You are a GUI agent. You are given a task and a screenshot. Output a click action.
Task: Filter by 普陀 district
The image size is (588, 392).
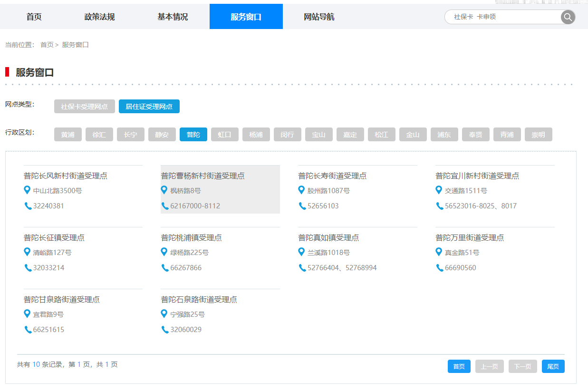click(x=193, y=135)
